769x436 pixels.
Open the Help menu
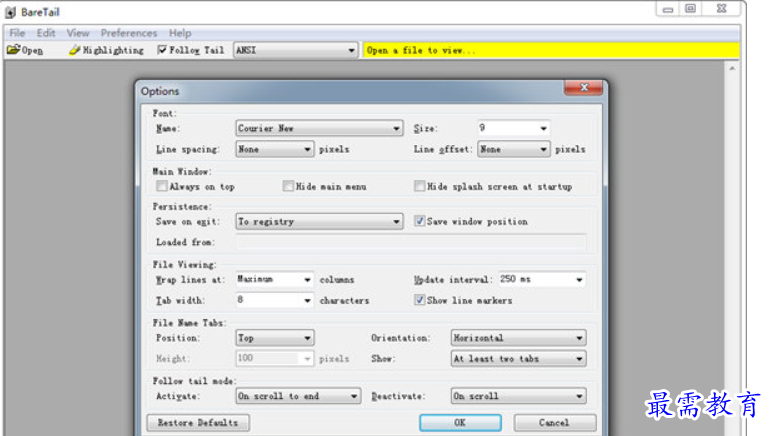180,33
